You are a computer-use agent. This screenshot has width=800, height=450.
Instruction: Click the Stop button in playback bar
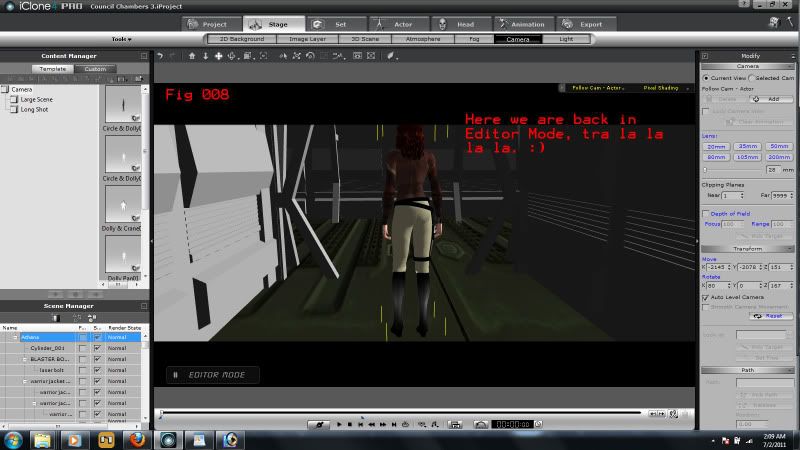(x=350, y=424)
